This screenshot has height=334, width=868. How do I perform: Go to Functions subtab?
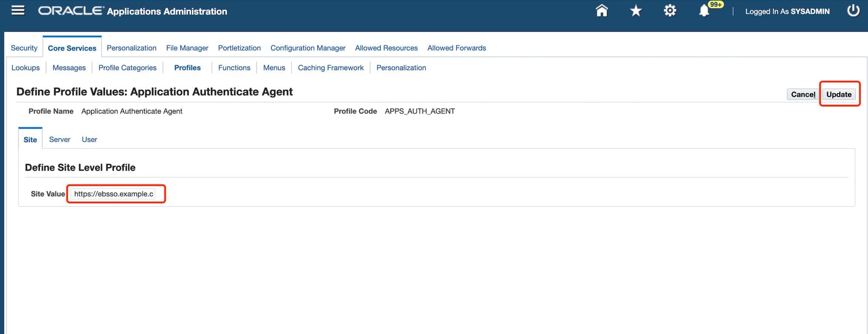[x=234, y=68]
